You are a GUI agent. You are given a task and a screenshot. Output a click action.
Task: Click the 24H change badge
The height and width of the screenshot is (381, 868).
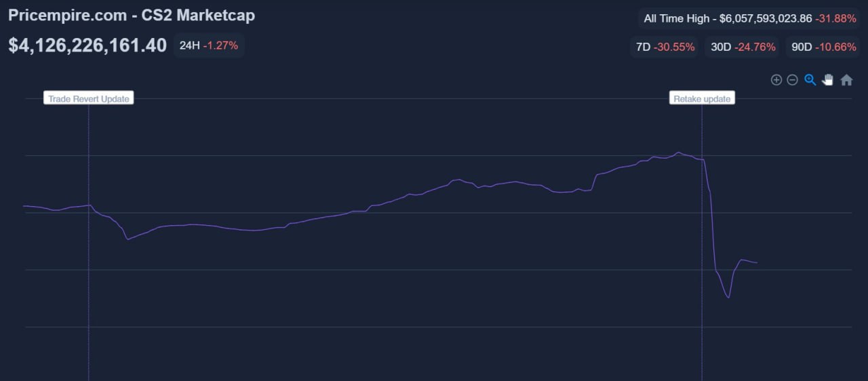coord(208,45)
